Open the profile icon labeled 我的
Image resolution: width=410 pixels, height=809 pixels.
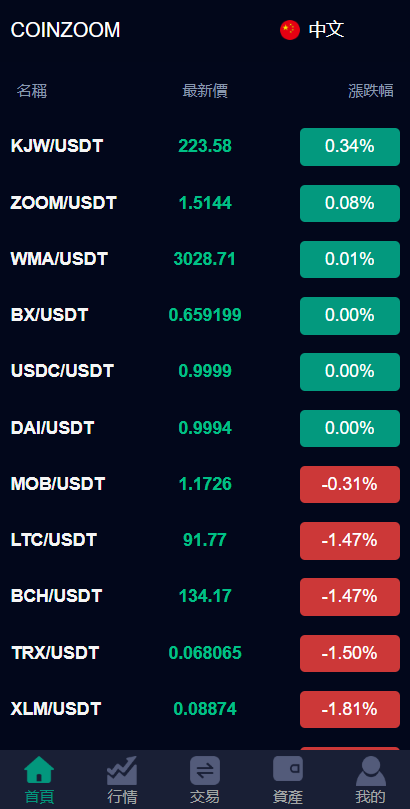[x=371, y=771]
